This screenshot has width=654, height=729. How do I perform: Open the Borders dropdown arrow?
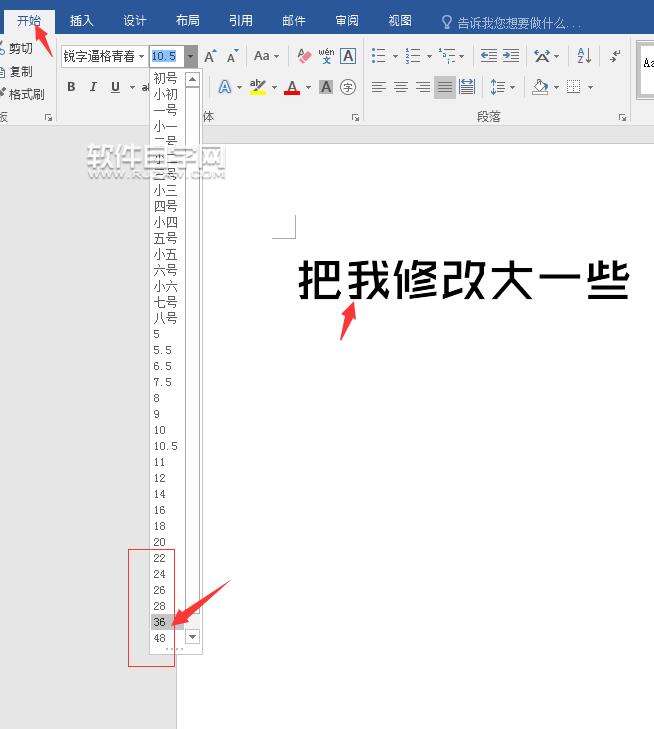(590, 87)
